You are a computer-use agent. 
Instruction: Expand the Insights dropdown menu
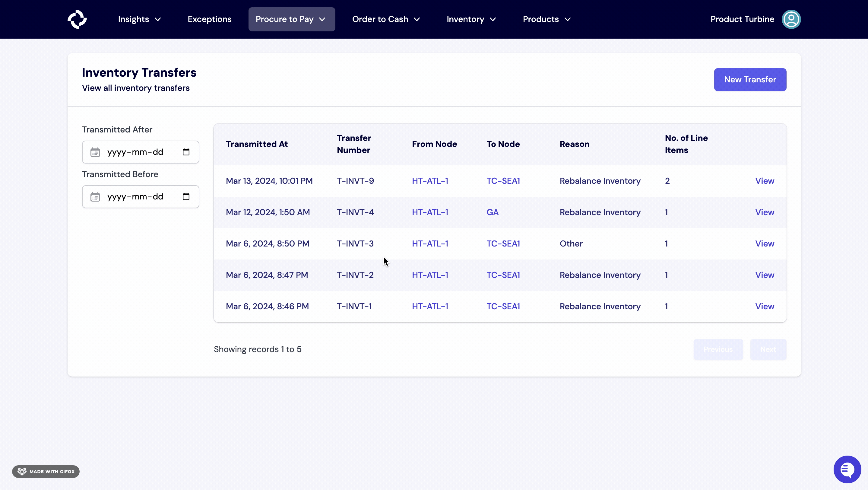pyautogui.click(x=139, y=19)
